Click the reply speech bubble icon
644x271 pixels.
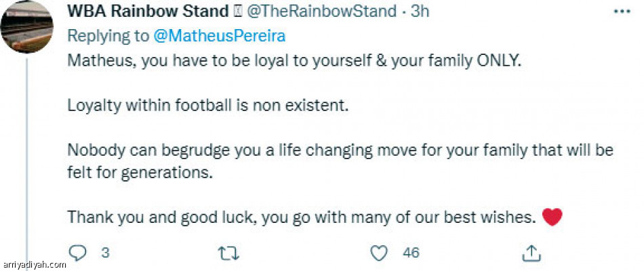(79, 253)
